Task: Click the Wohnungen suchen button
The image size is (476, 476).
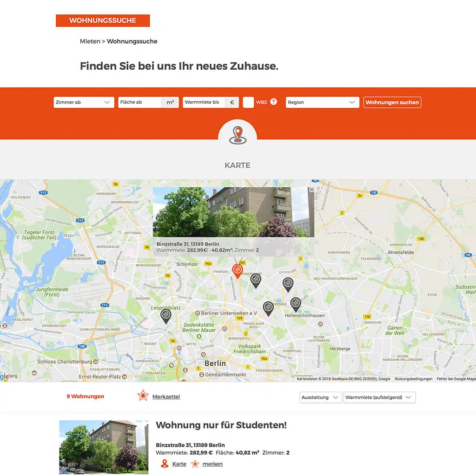Action: pos(392,102)
